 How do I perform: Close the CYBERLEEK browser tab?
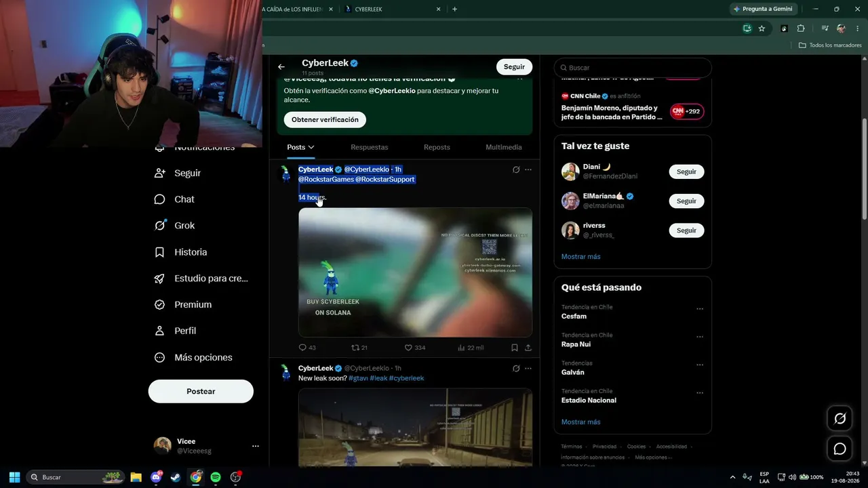pos(438,9)
